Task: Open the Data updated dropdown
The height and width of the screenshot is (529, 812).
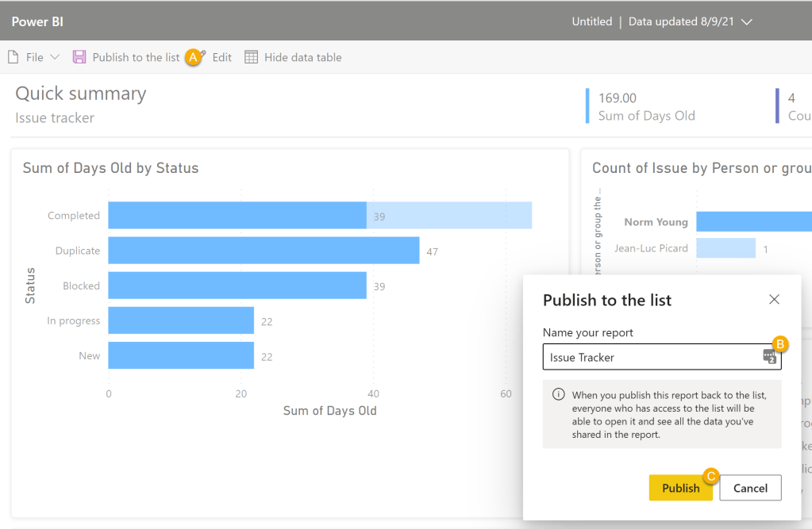Action: 747,22
